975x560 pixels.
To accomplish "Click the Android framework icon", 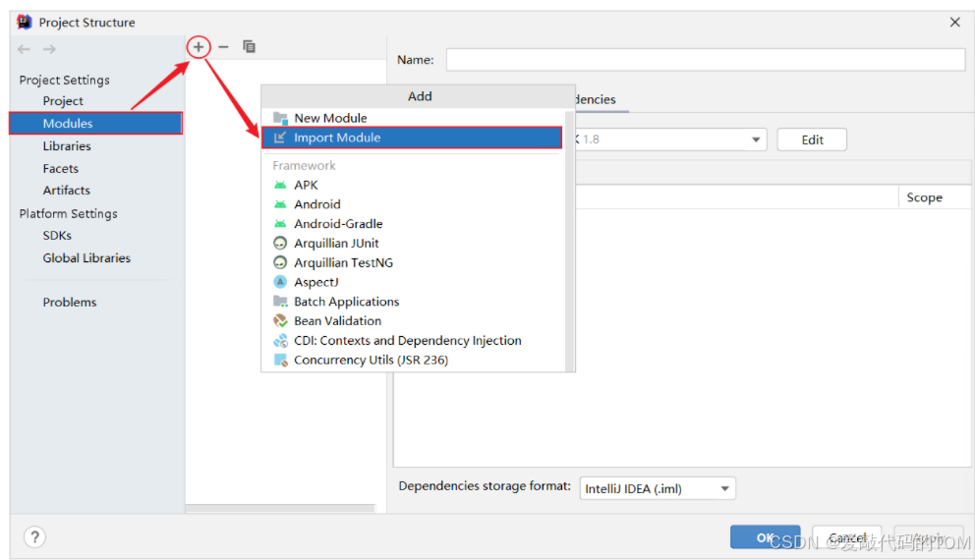I will pyautogui.click(x=280, y=204).
